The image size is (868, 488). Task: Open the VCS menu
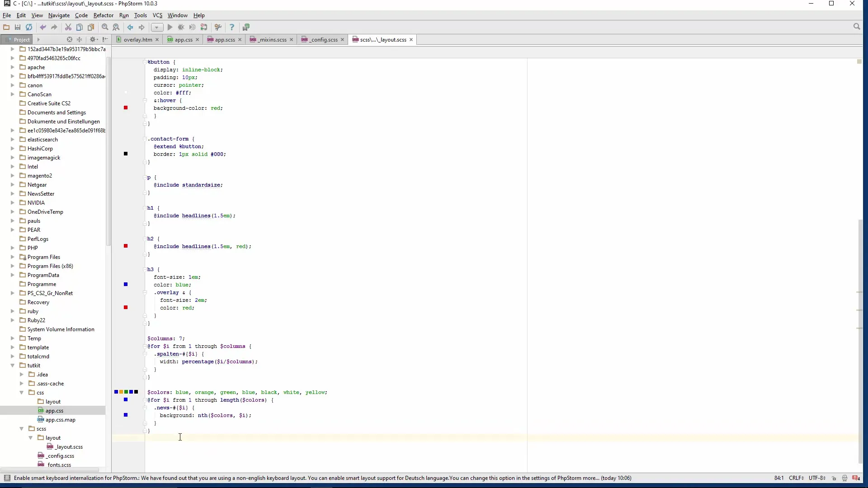157,15
